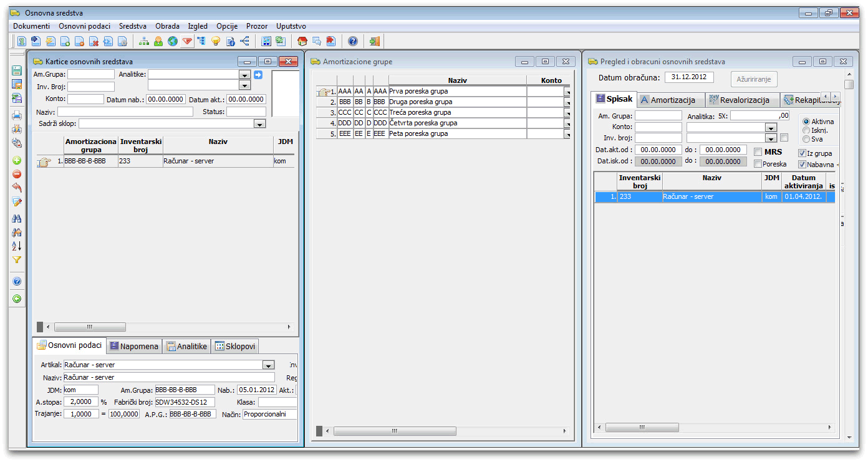The width and height of the screenshot is (868, 462).
Task: Uncheck the Iz grupa checkbox
Action: 802,153
